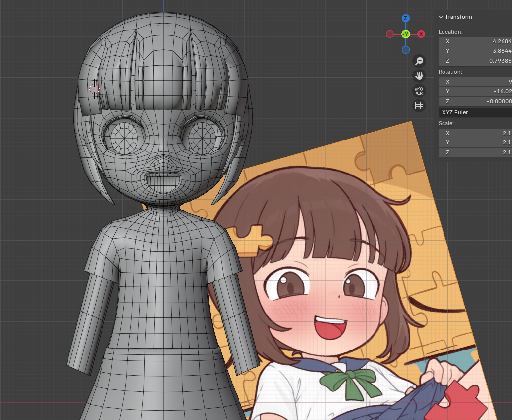512x420 pixels.
Task: Click the Location X field
Action: coord(475,41)
